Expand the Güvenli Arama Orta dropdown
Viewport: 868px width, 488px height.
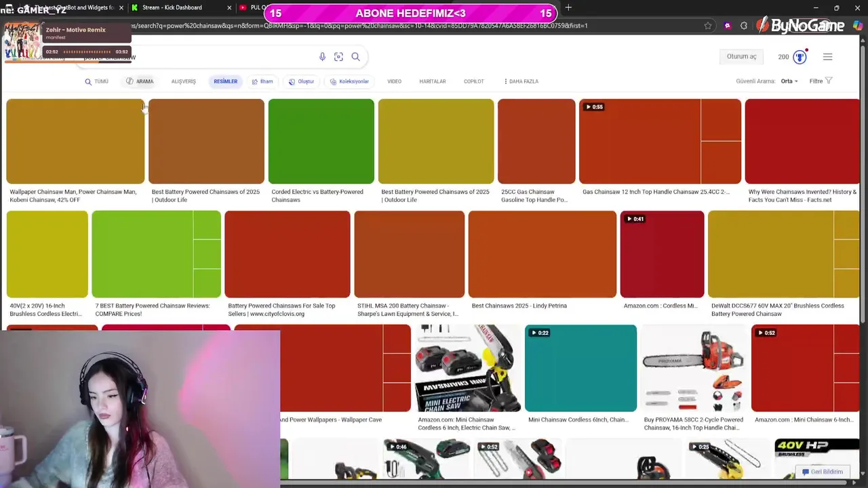coord(789,81)
